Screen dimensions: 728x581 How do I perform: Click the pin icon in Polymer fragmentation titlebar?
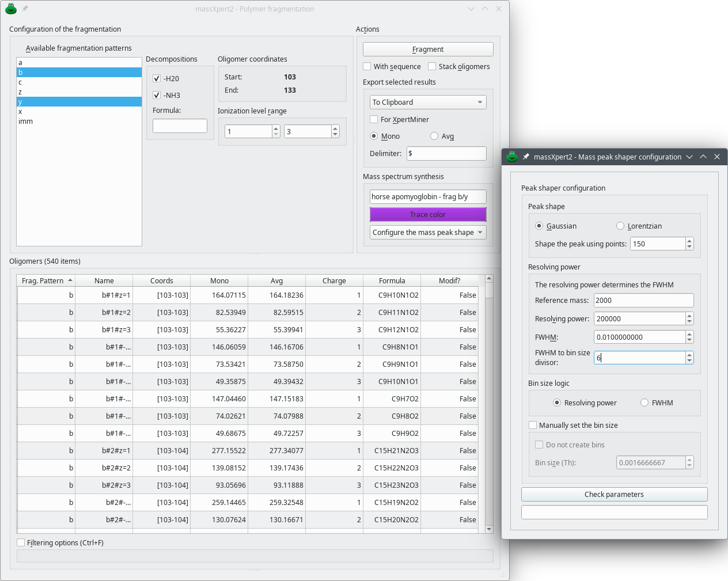(25, 9)
